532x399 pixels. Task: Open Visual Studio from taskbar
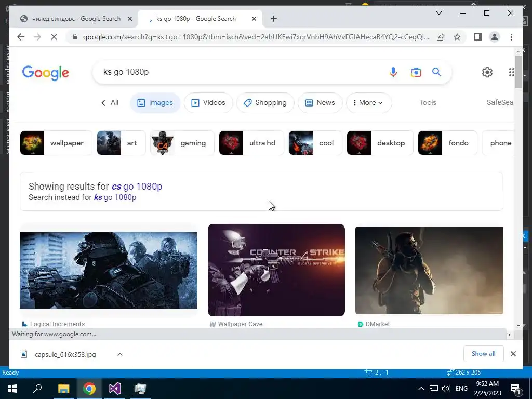pyautogui.click(x=115, y=389)
